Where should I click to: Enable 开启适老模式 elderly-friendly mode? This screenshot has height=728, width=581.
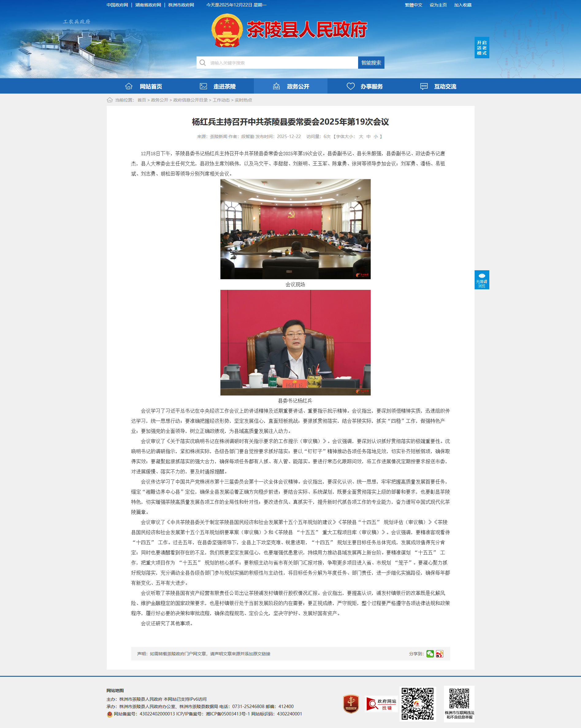tap(481, 48)
